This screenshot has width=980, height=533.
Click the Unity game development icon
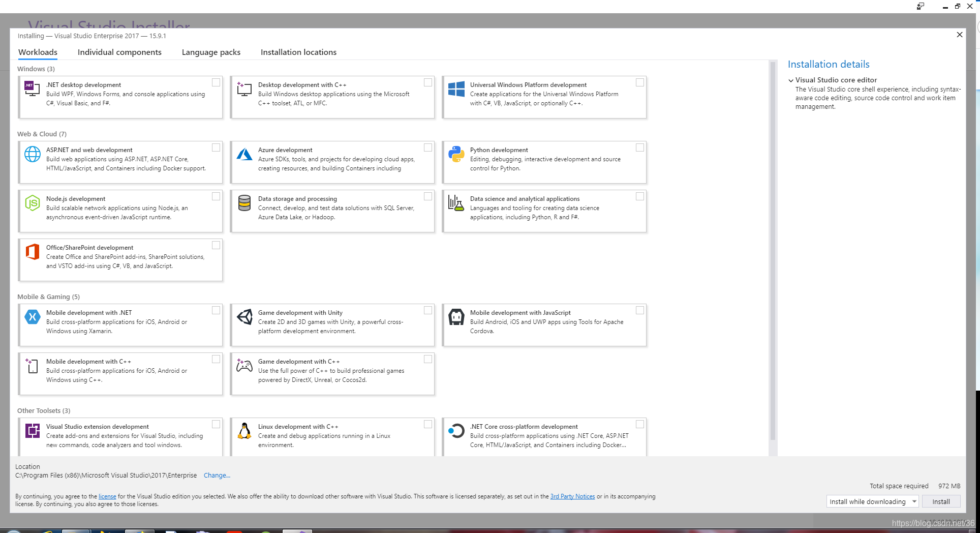tap(244, 317)
